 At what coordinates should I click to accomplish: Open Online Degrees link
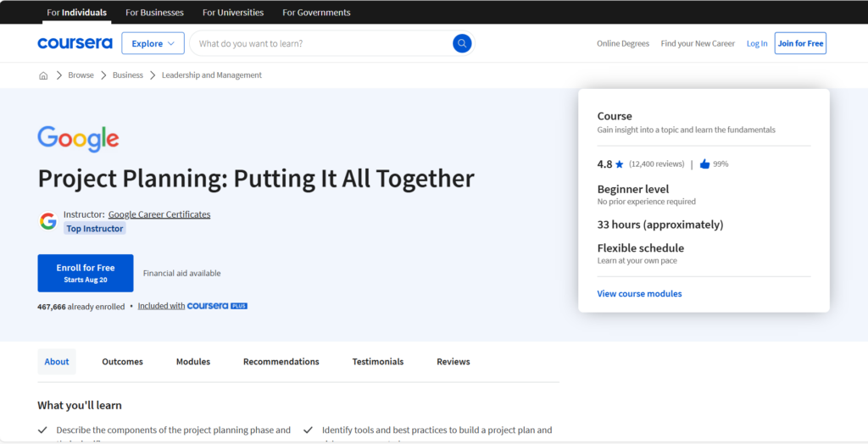point(623,43)
